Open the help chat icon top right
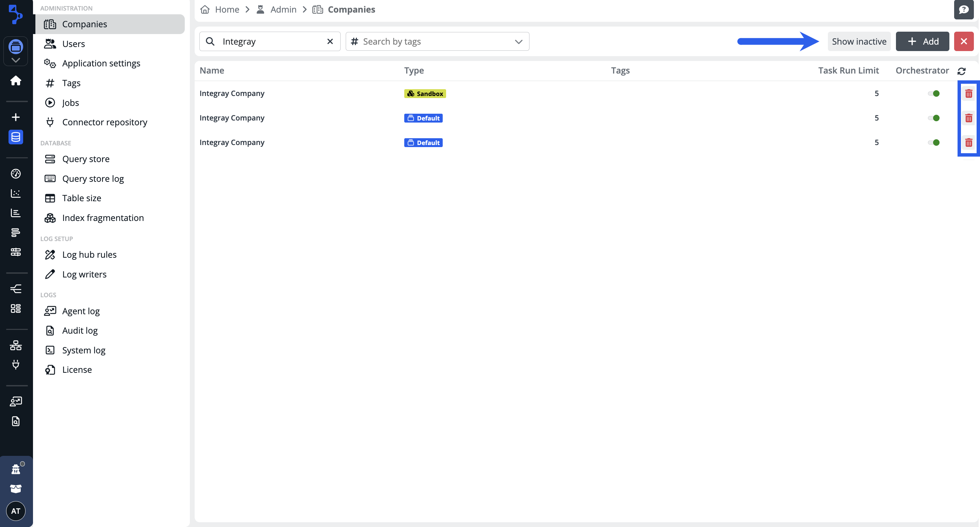The width and height of the screenshot is (980, 527). (x=963, y=10)
